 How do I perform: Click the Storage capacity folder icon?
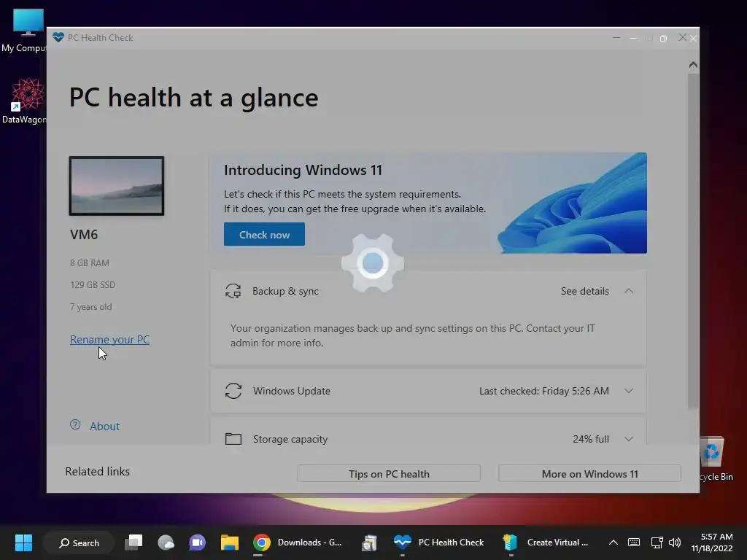pos(233,438)
